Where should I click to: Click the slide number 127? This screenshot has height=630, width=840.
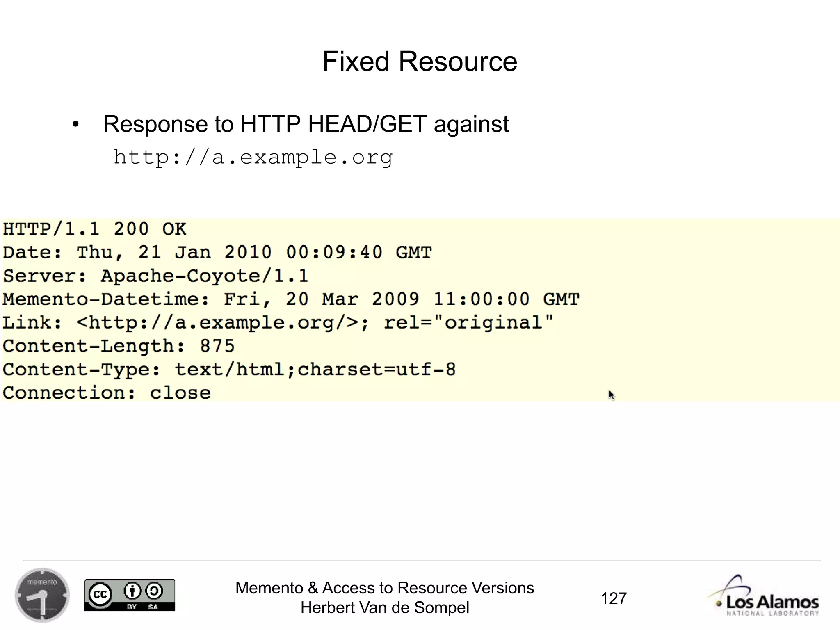[614, 598]
